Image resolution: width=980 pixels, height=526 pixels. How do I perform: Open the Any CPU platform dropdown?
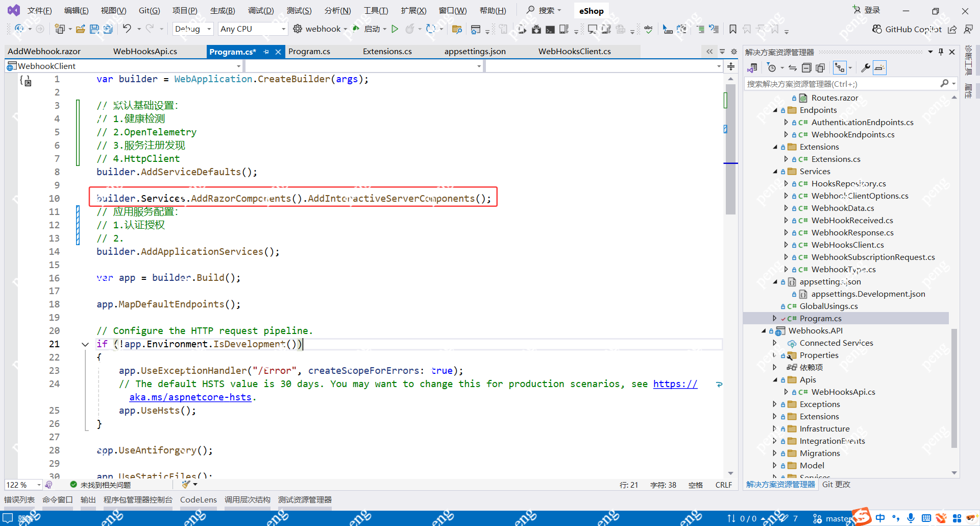coord(253,29)
